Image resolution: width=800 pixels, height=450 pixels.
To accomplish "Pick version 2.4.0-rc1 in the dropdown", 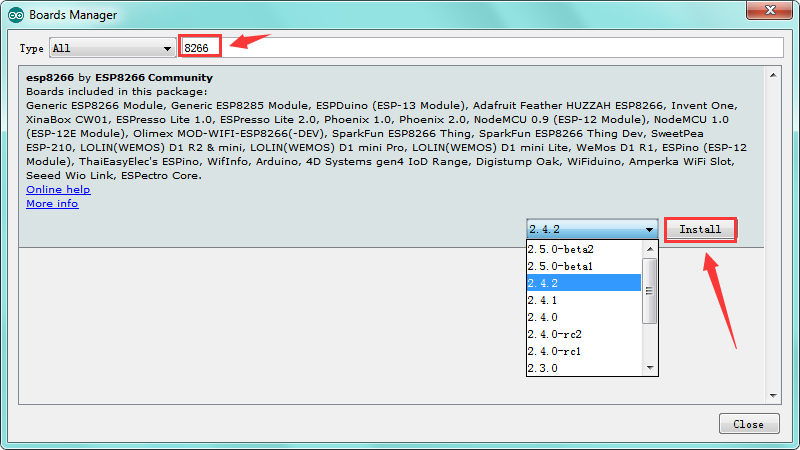I will pos(584,351).
